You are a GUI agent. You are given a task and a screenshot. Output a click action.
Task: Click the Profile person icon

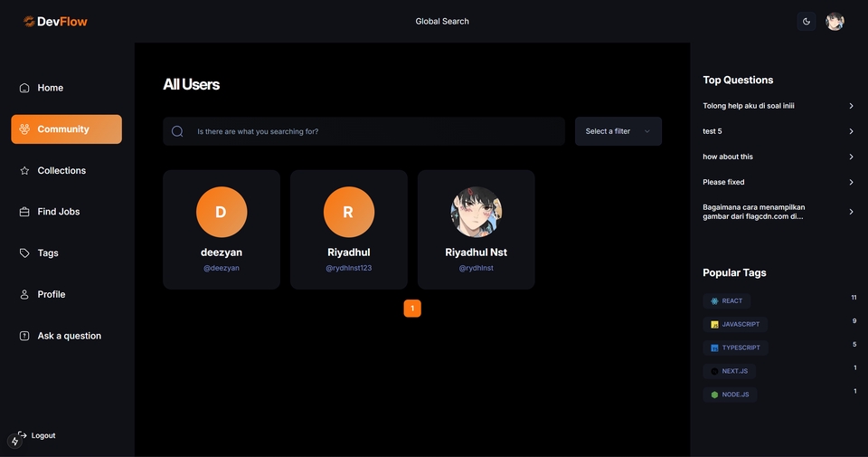[24, 295]
